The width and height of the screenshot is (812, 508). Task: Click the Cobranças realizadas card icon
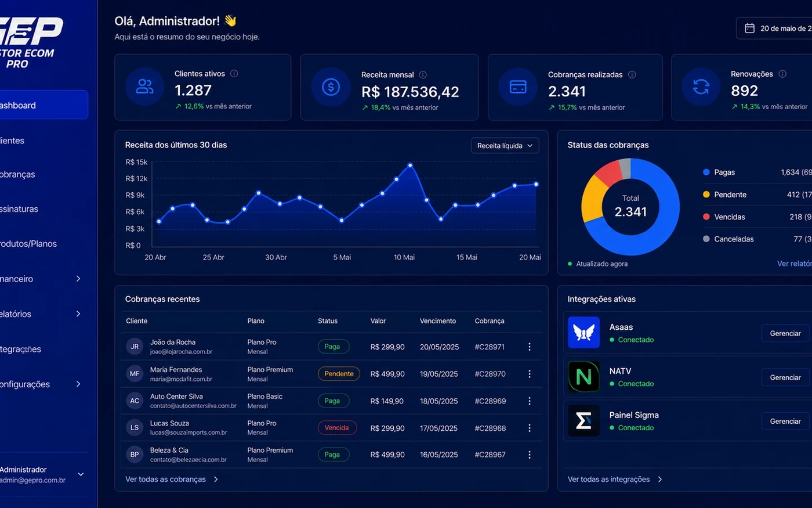click(518, 87)
